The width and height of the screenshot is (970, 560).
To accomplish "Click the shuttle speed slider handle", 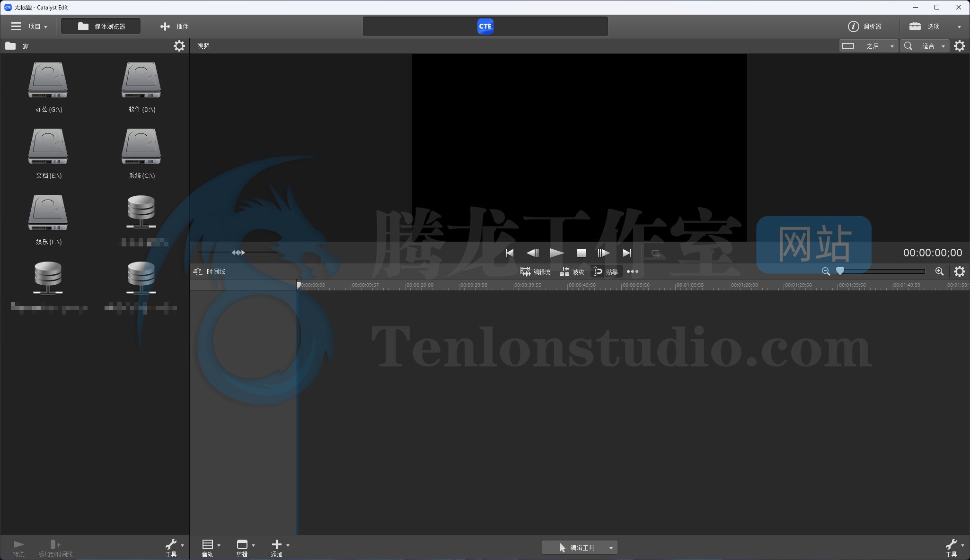I will click(238, 253).
